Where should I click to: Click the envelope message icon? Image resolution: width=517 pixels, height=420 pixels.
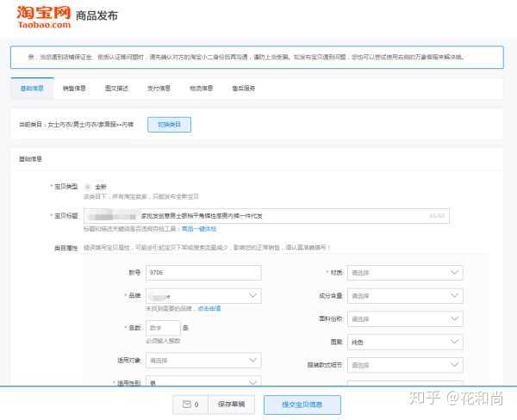[x=186, y=404]
